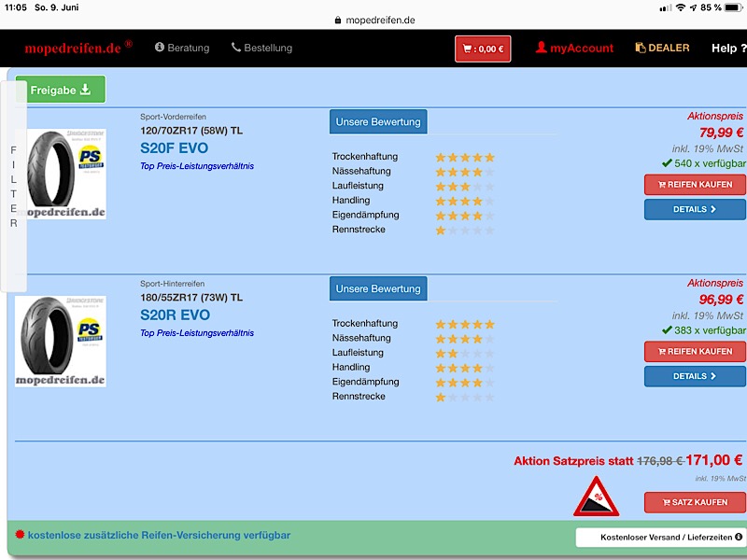Image resolution: width=747 pixels, height=560 pixels.
Task: Open Kostenloser Versand / Lieferzeiten info
Action: click(x=661, y=538)
